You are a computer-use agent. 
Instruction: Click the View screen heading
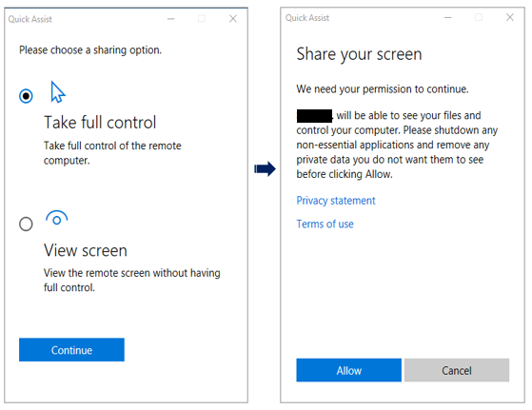86,250
